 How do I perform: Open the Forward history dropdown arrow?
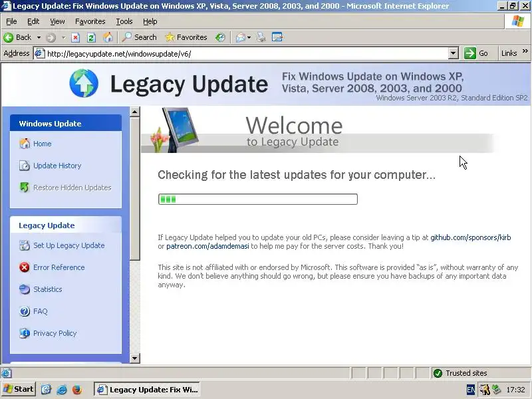tap(63, 37)
